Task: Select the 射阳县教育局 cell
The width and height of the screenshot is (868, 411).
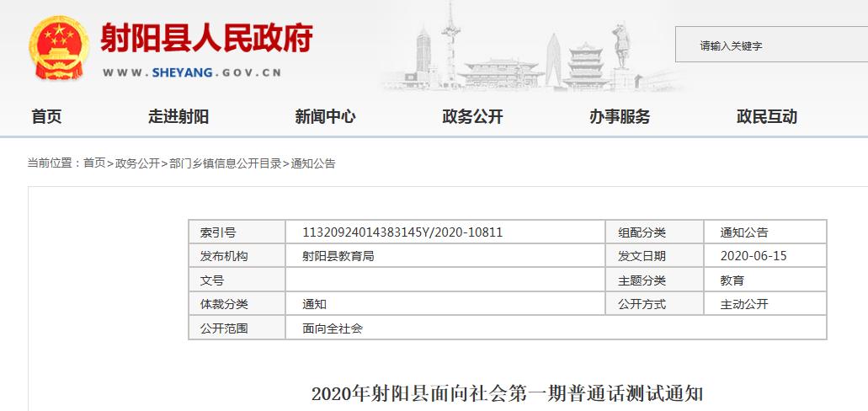Action: [x=445, y=257]
